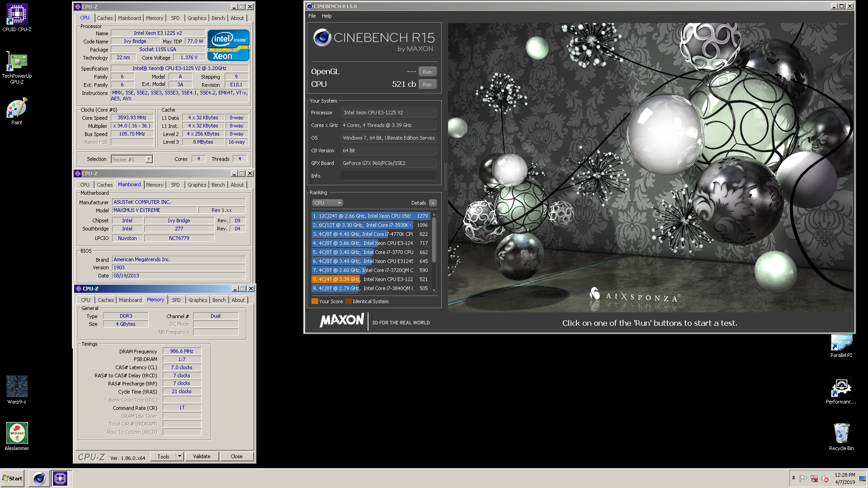The height and width of the screenshot is (488, 868).
Task: Open Mainboard tab in bottom CPU-Z window
Action: click(x=130, y=300)
